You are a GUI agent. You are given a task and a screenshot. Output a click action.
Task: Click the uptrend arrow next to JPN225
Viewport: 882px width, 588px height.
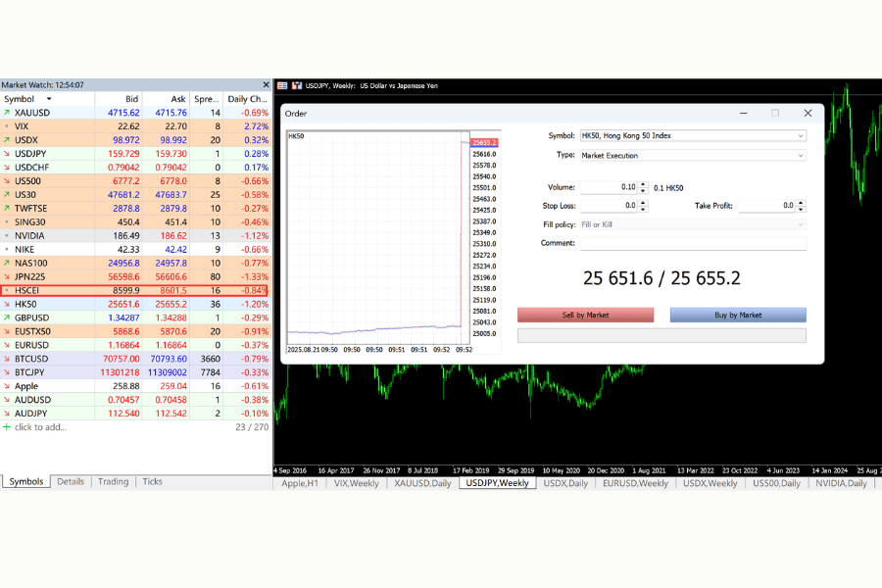point(8,276)
